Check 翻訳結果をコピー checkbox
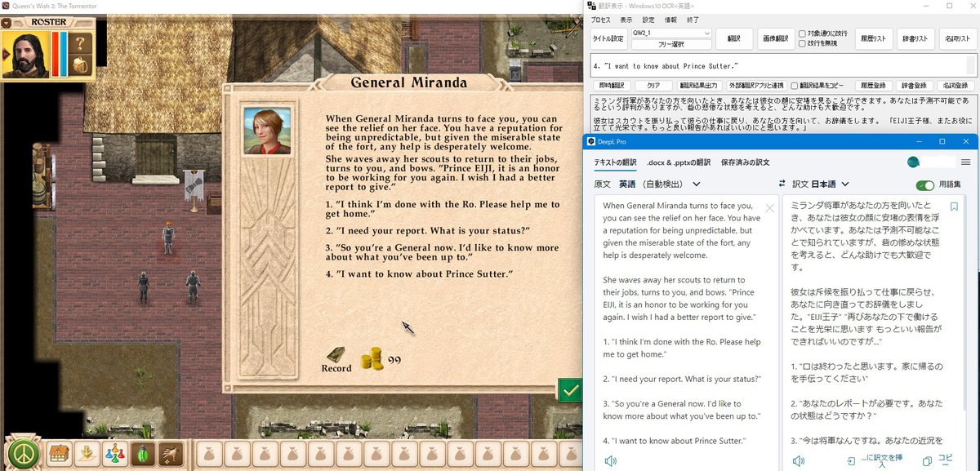The width and height of the screenshot is (980, 471). (795, 85)
